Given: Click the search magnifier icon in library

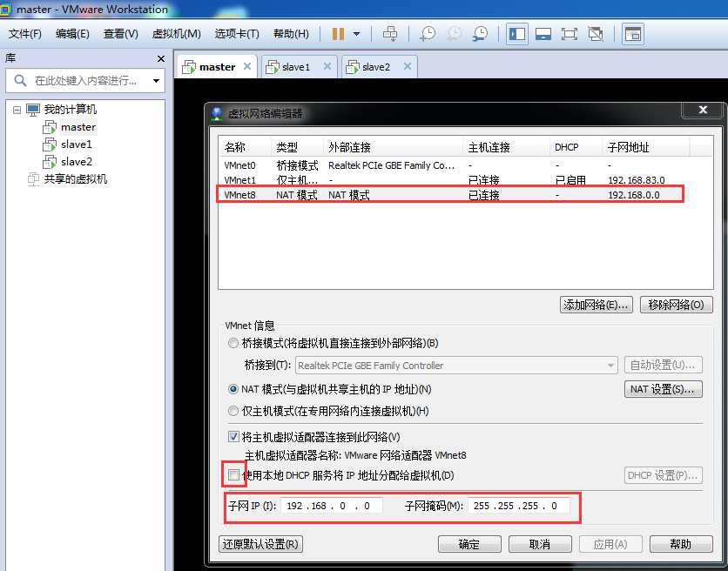Looking at the screenshot, I should (20, 80).
